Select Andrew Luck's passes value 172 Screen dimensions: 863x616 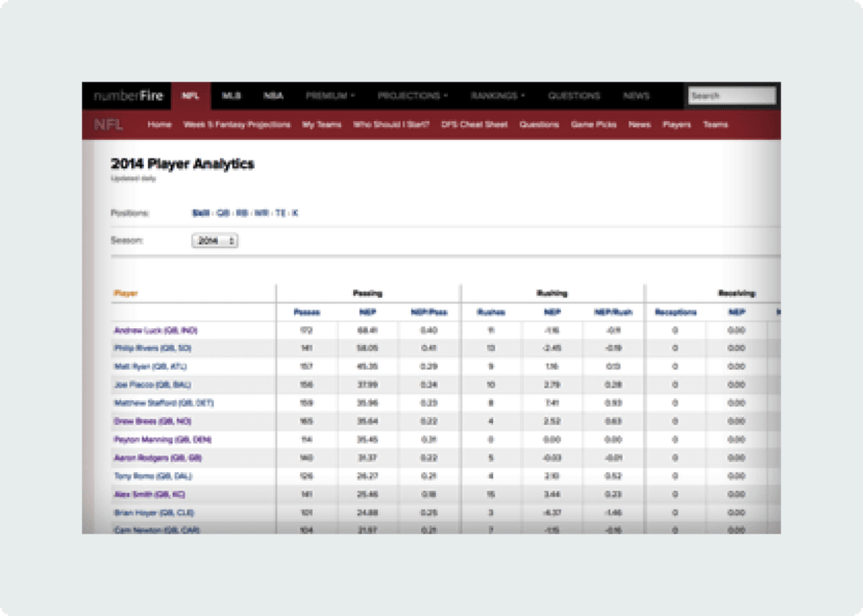point(307,330)
